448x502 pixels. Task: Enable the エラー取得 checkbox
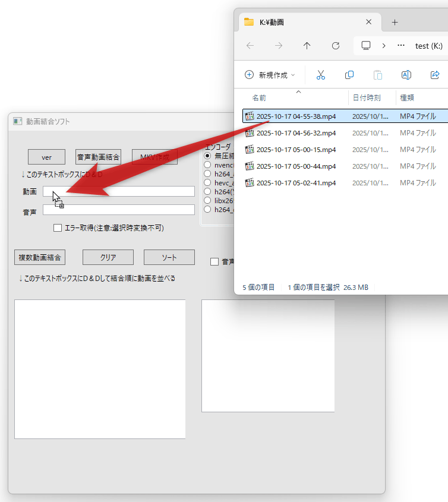[x=58, y=228]
